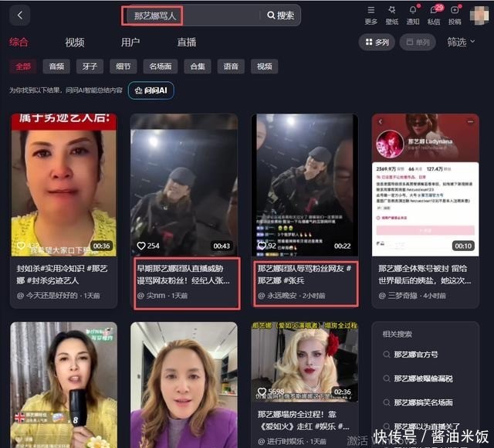Expand the 筛选 filter dropdown
The width and height of the screenshot is (494, 448).
pyautogui.click(x=461, y=42)
